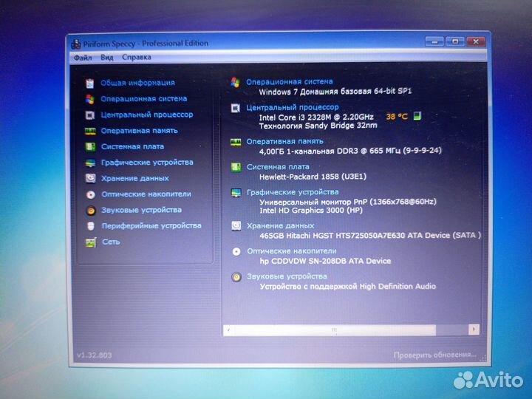Viewport: 532px width, 399px height.
Task: Select Графические устройства in sidebar
Action: coord(147,163)
